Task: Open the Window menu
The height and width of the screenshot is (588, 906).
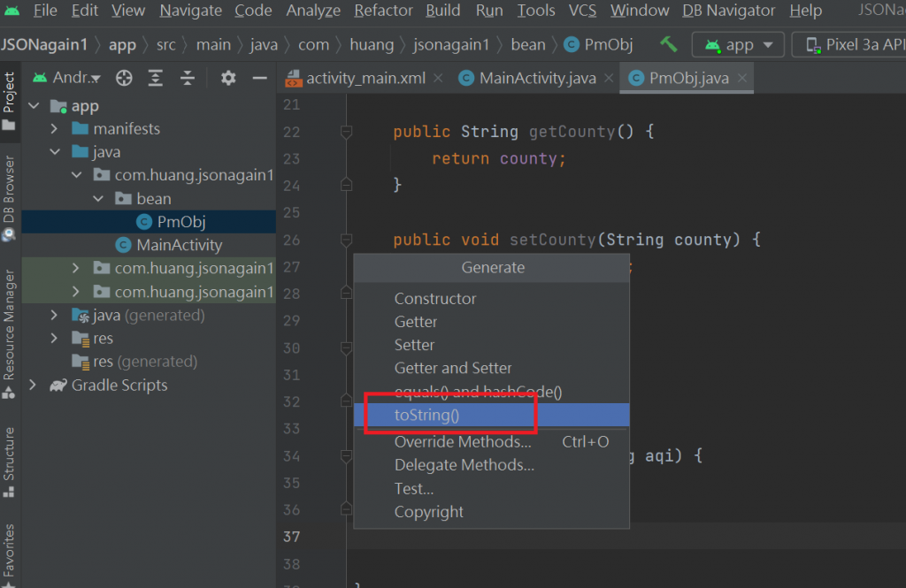Action: point(640,11)
